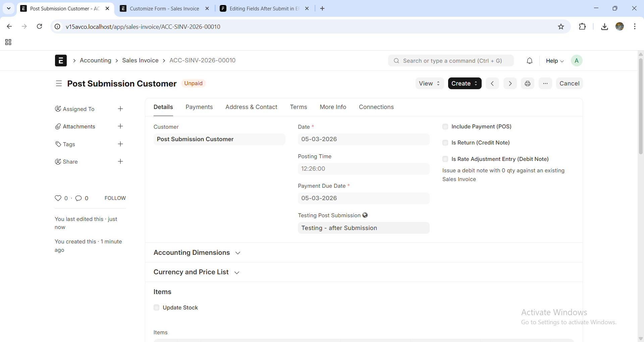
Task: Check Is Return (Credit Note)
Action: (x=445, y=143)
